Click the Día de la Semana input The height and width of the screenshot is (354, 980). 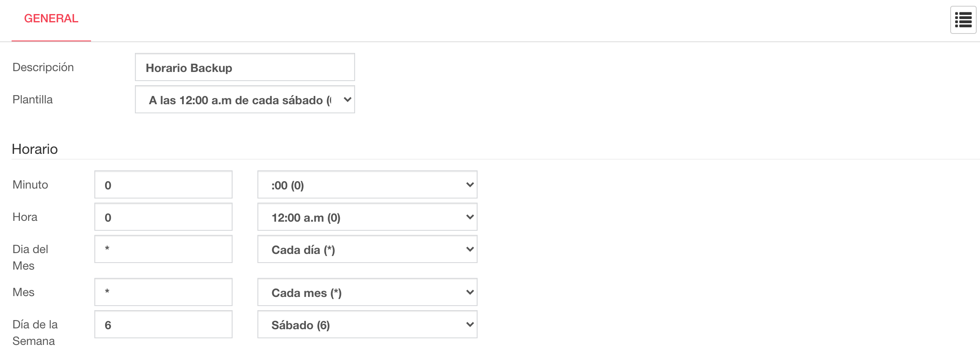[163, 324]
